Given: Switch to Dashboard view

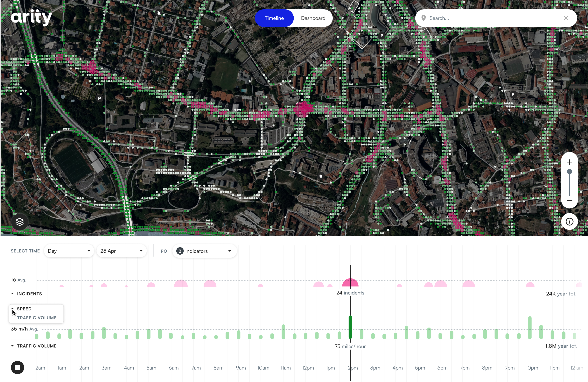Looking at the screenshot, I should coord(313,18).
